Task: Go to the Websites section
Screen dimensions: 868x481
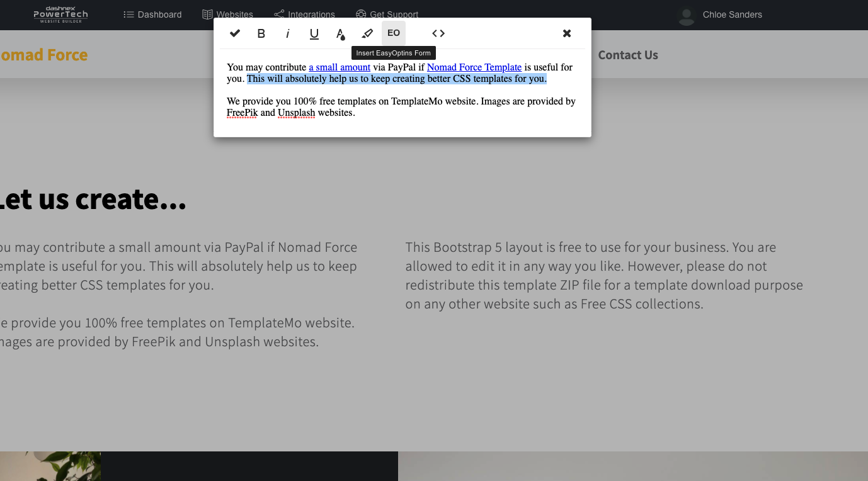Action: [227, 14]
